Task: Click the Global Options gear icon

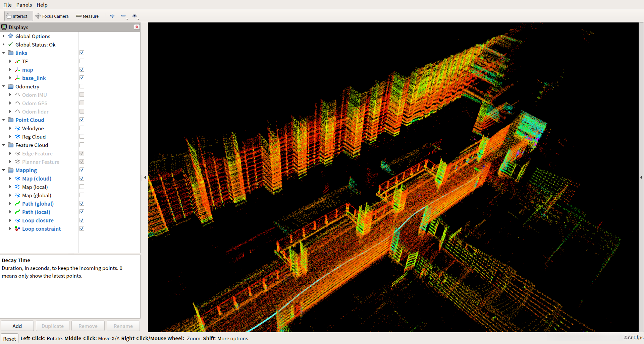Action: (11, 36)
